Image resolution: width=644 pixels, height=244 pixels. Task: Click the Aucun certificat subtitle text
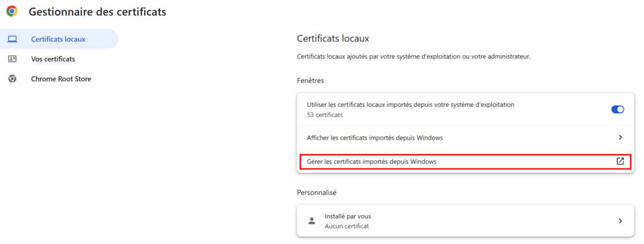pos(347,226)
